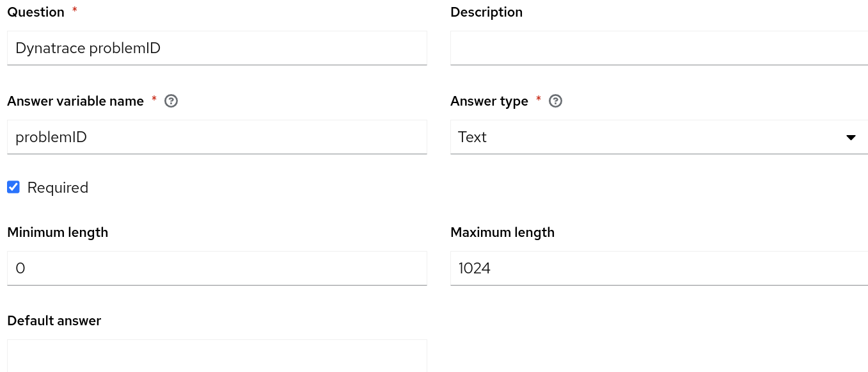The width and height of the screenshot is (868, 372).
Task: Click the Minimum length field showing 0
Action: 217,268
